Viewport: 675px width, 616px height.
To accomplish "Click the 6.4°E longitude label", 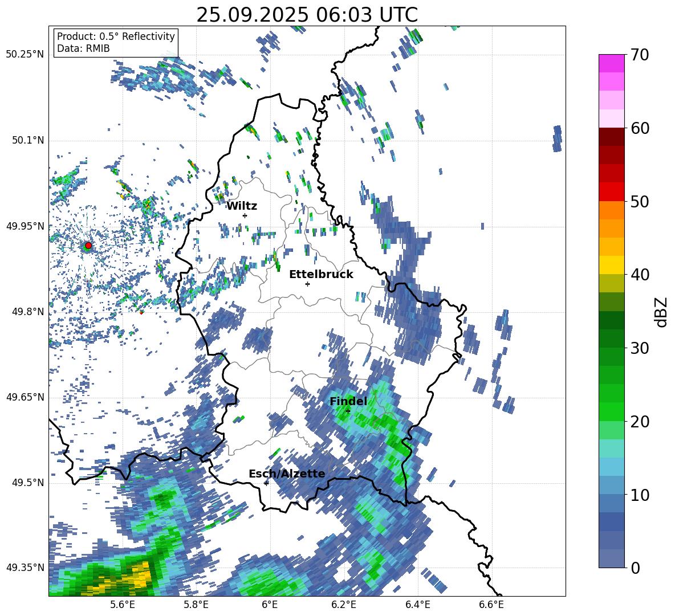I will click(x=417, y=605).
